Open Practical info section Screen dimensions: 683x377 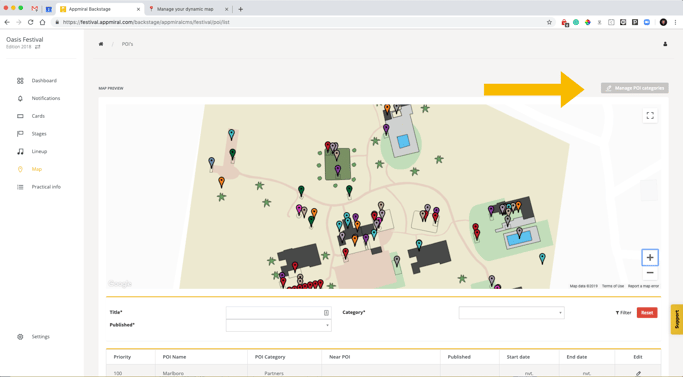[x=46, y=187]
